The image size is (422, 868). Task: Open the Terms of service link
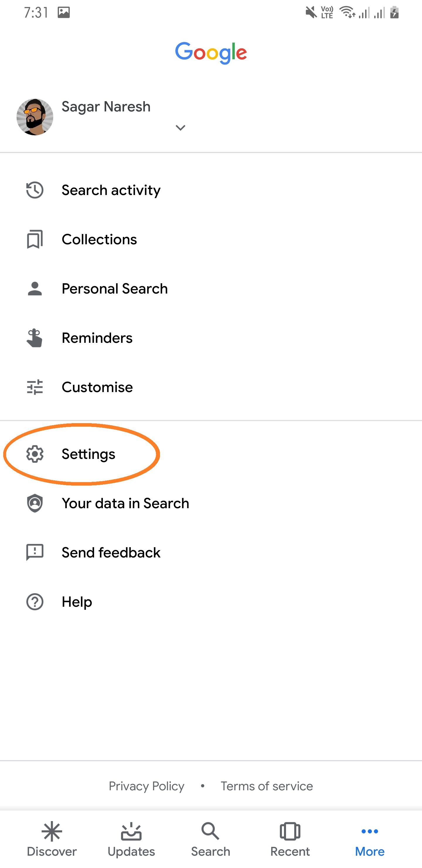tap(267, 786)
